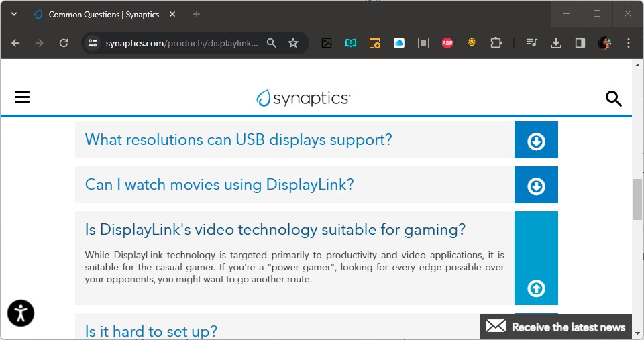Open the blue cloud extension

[398, 43]
